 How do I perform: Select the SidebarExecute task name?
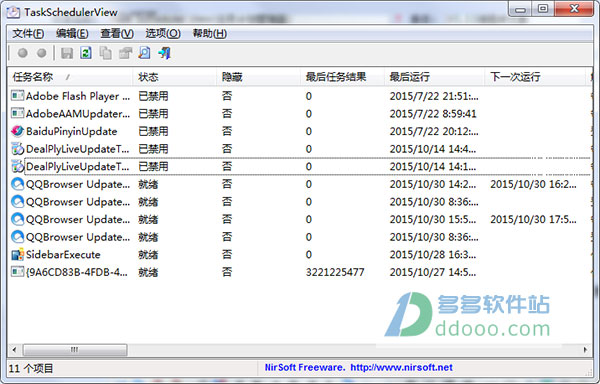pyautogui.click(x=63, y=254)
